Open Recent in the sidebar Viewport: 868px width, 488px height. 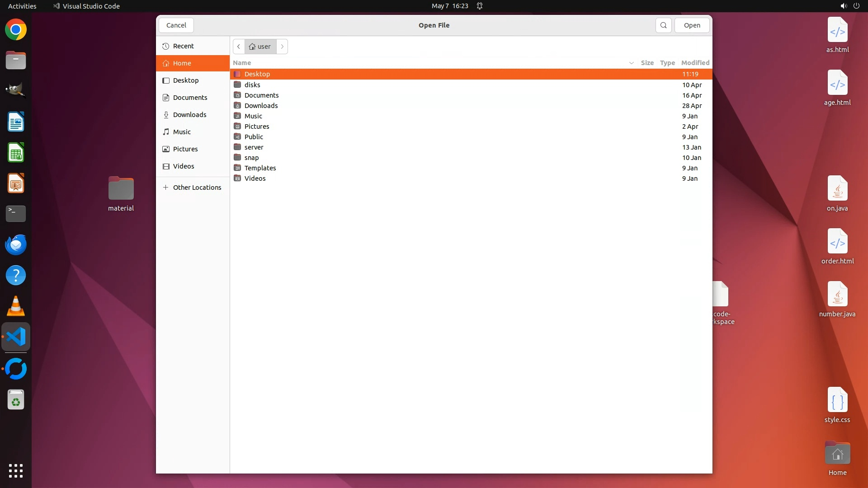click(183, 46)
